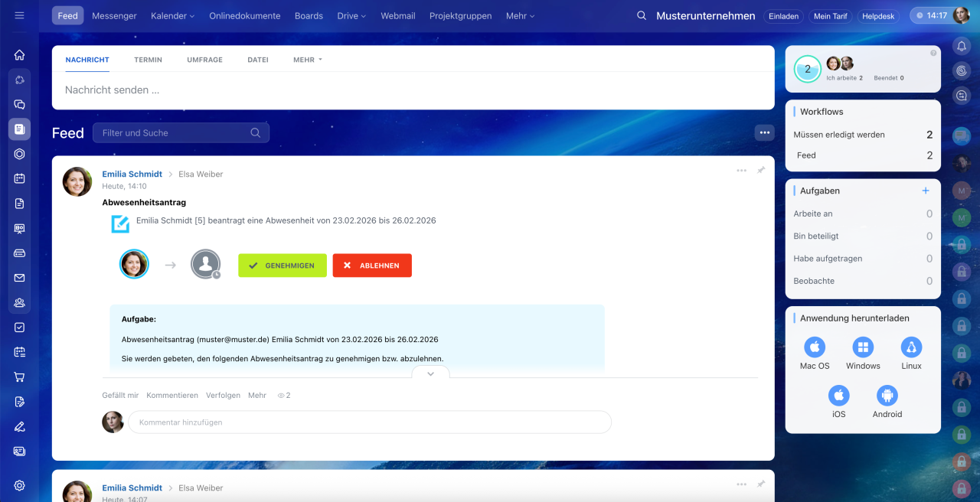Screen dimensions: 980x502
Task: Download the Android app
Action: pyautogui.click(x=887, y=396)
